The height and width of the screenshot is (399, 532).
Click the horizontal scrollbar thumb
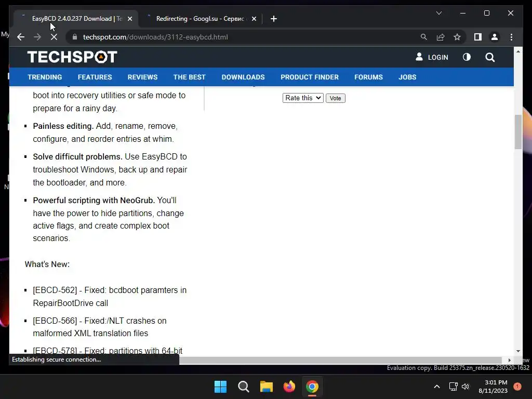click(x=340, y=360)
